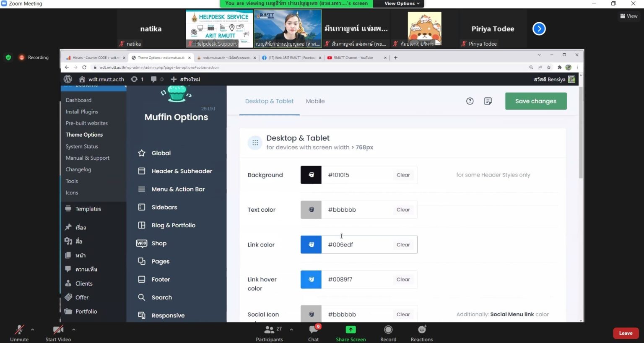
Task: Open new browser tab with plus button
Action: [396, 58]
